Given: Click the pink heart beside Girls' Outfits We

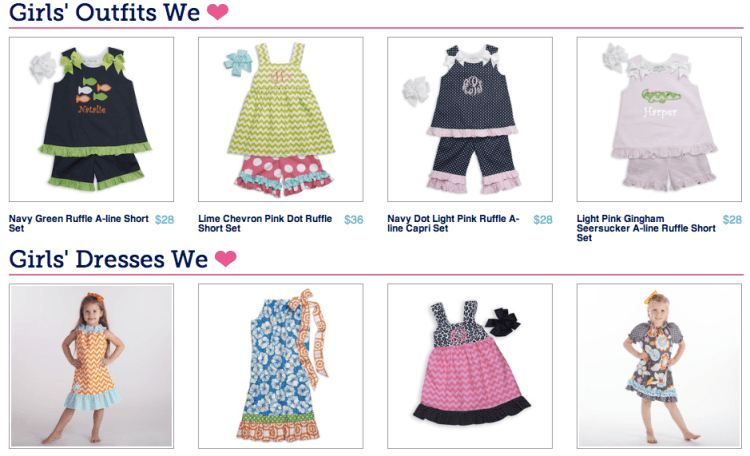Looking at the screenshot, I should point(218,12).
